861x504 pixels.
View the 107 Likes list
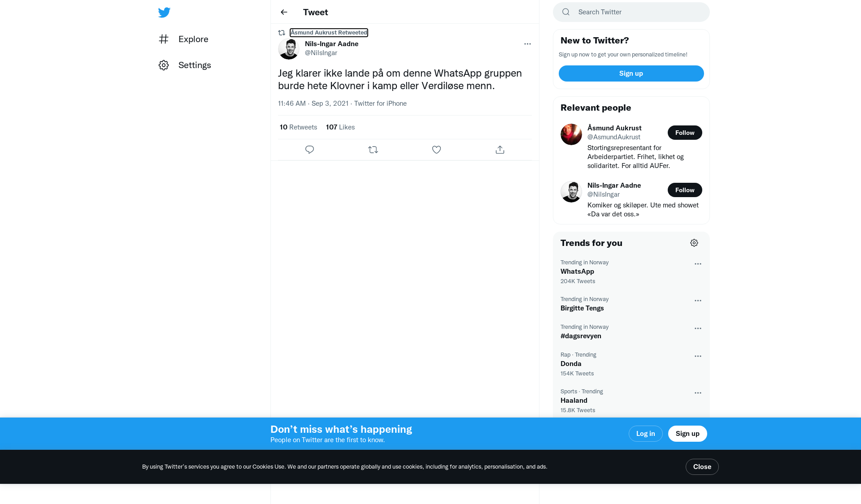340,127
